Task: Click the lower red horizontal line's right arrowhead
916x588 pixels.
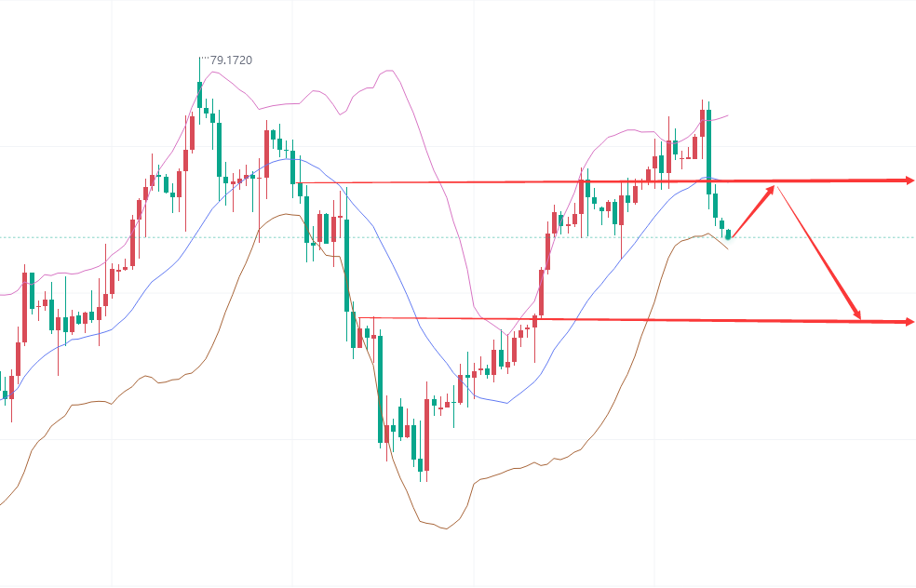Action: tap(908, 322)
